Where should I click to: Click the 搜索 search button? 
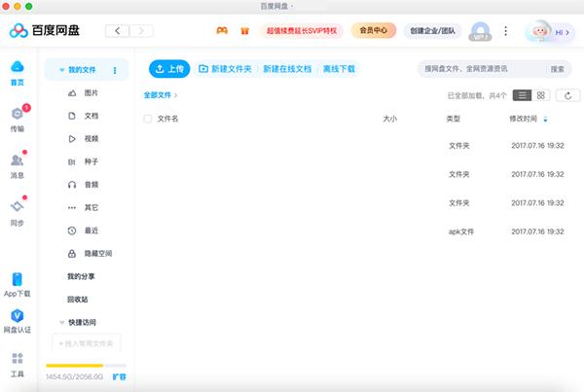557,69
